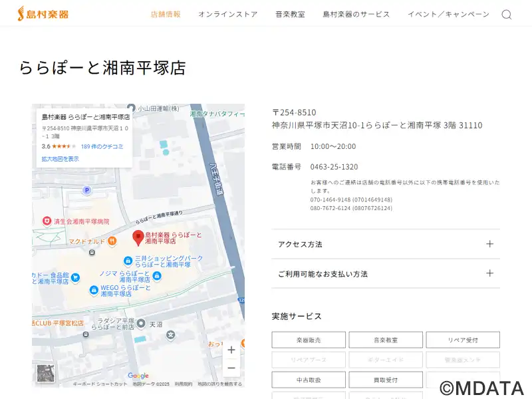Click the 島村楽器 logo
Viewport: 532px width, 399px height.
(43, 14)
